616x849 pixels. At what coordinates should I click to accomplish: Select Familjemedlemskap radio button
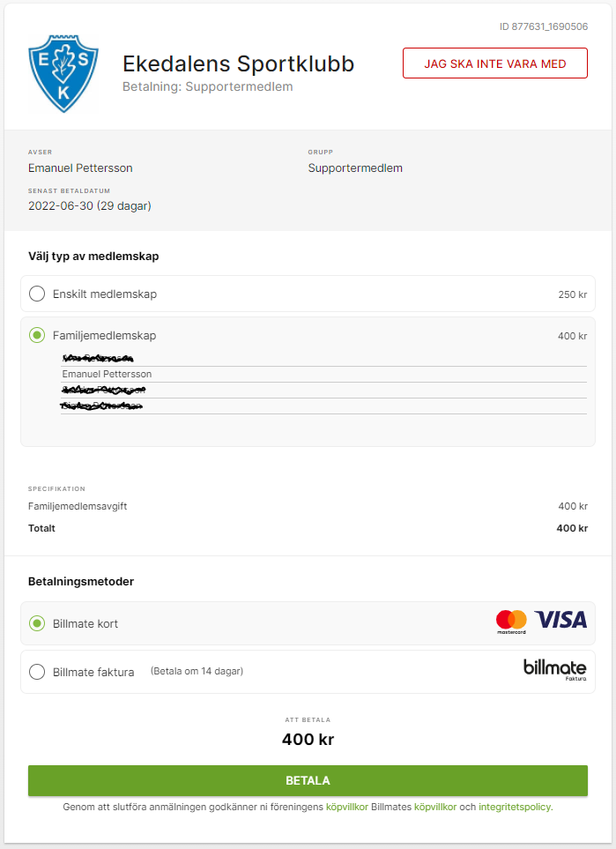(x=37, y=335)
